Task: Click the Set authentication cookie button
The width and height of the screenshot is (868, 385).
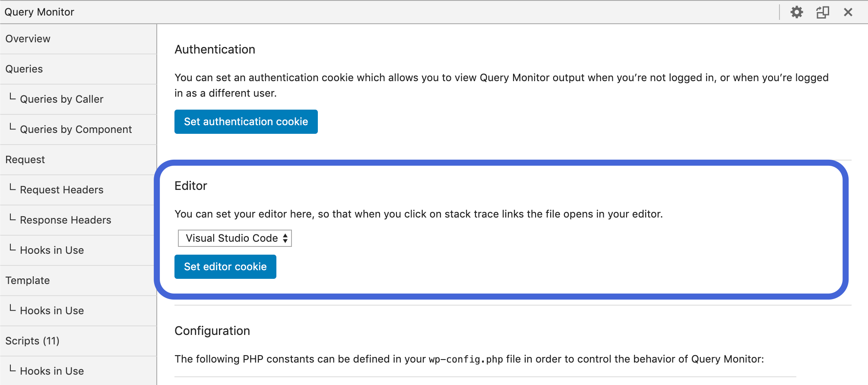Action: (246, 122)
